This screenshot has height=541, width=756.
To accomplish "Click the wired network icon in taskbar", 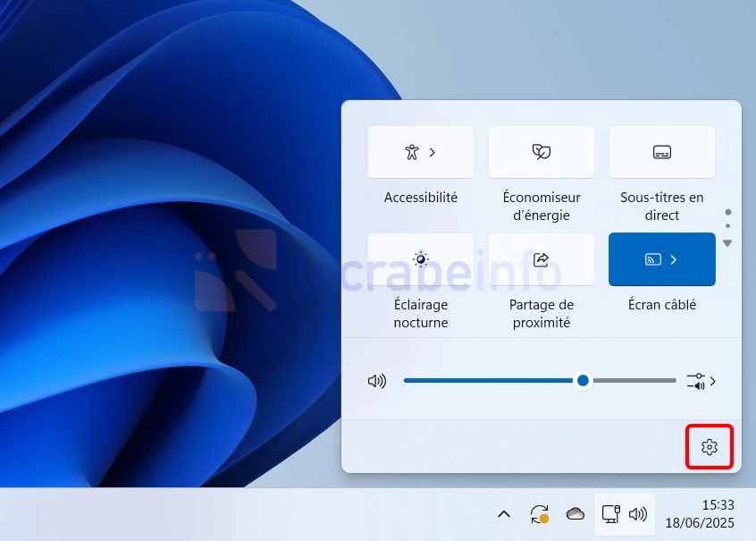I will coord(611,514).
